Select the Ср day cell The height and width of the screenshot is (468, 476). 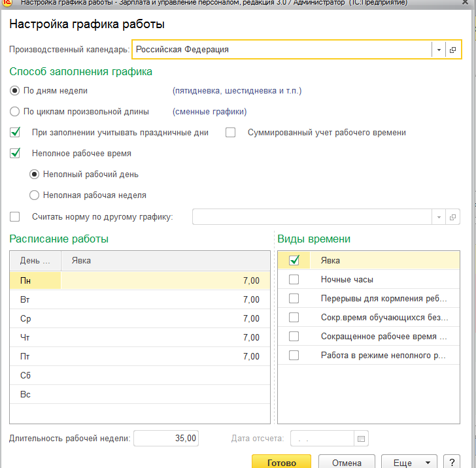click(35, 318)
